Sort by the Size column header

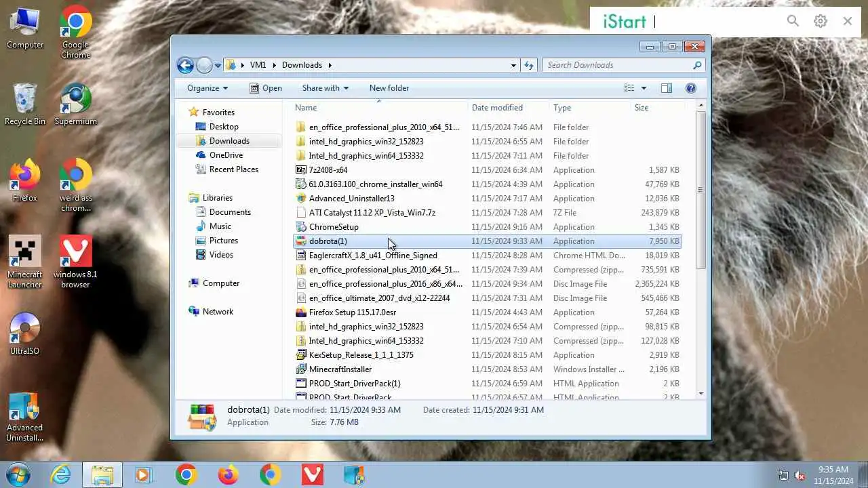pyautogui.click(x=656, y=108)
